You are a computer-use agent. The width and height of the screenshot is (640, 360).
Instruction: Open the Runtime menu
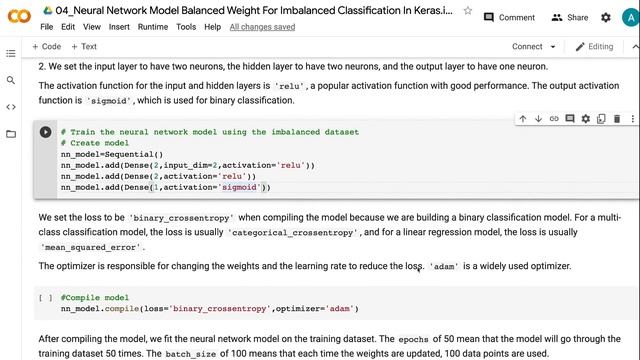point(153,27)
